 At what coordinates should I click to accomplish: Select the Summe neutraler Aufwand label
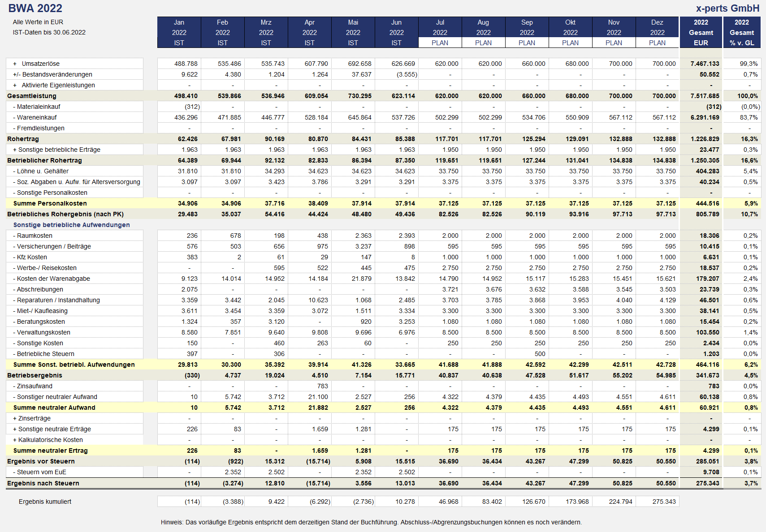coord(54,408)
